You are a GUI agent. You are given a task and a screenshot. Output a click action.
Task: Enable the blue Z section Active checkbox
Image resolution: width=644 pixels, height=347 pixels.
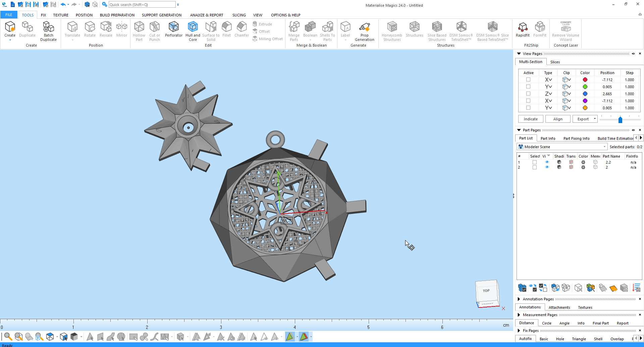(x=528, y=94)
